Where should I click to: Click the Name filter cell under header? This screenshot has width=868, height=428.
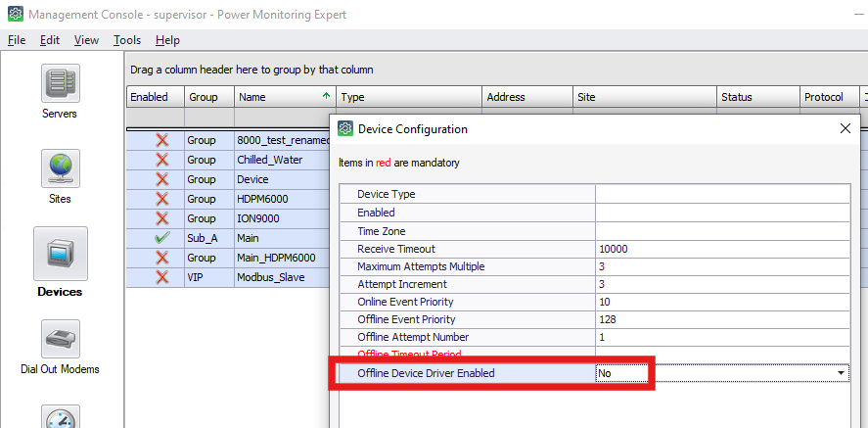tap(285, 118)
